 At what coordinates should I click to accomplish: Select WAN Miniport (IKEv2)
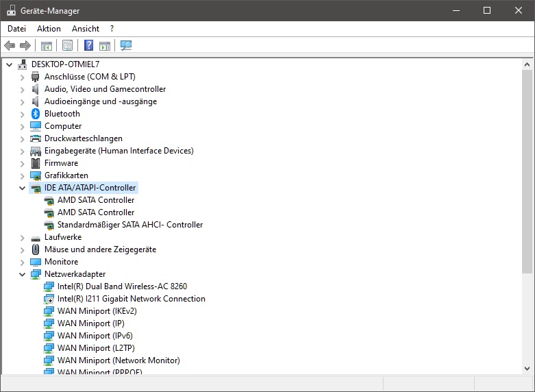tap(97, 310)
